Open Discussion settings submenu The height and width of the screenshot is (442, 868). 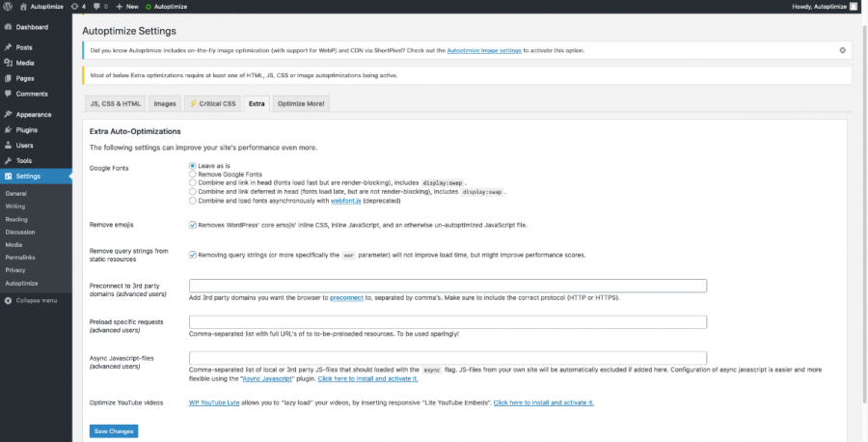[20, 232]
